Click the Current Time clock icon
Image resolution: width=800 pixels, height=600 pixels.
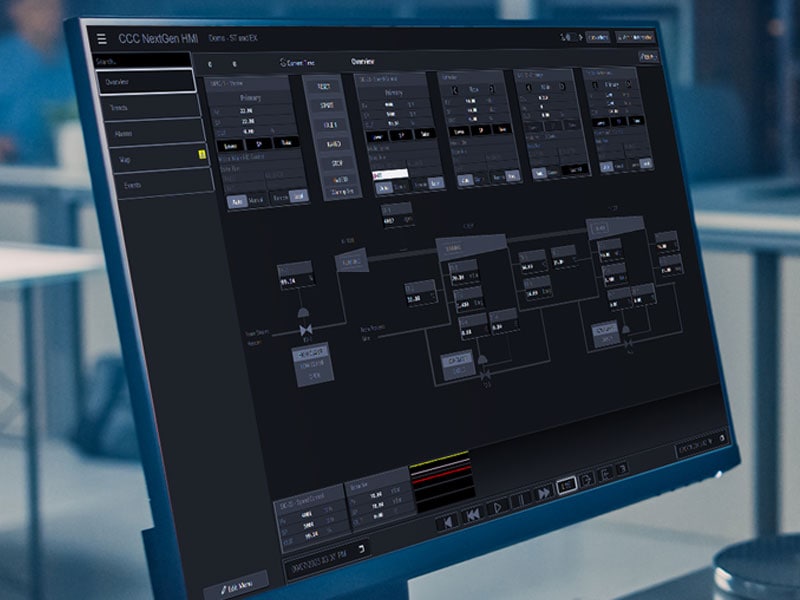coord(282,61)
